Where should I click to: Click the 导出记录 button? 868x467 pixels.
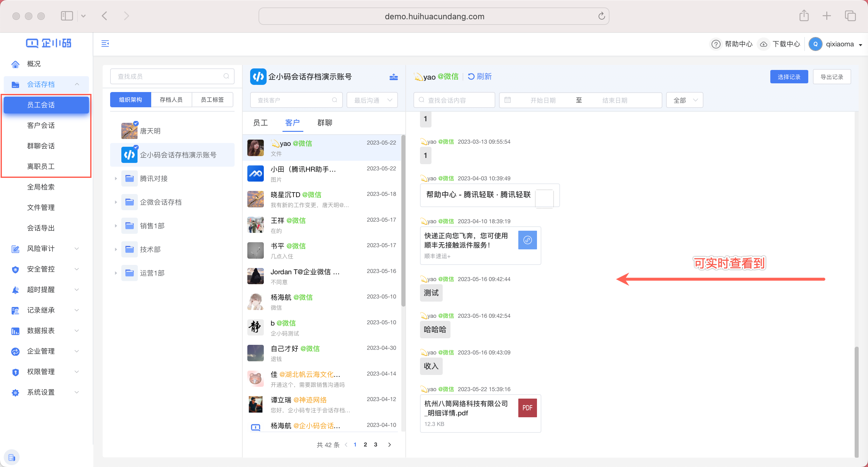click(832, 77)
